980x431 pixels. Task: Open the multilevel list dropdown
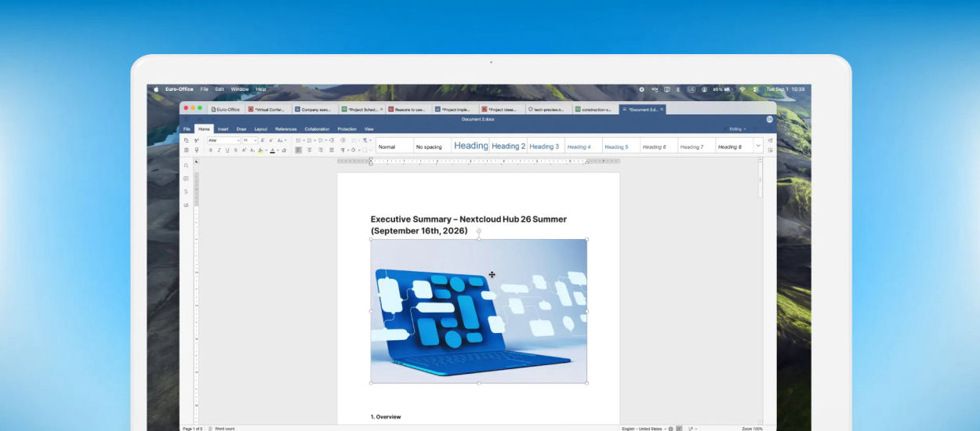(322, 140)
